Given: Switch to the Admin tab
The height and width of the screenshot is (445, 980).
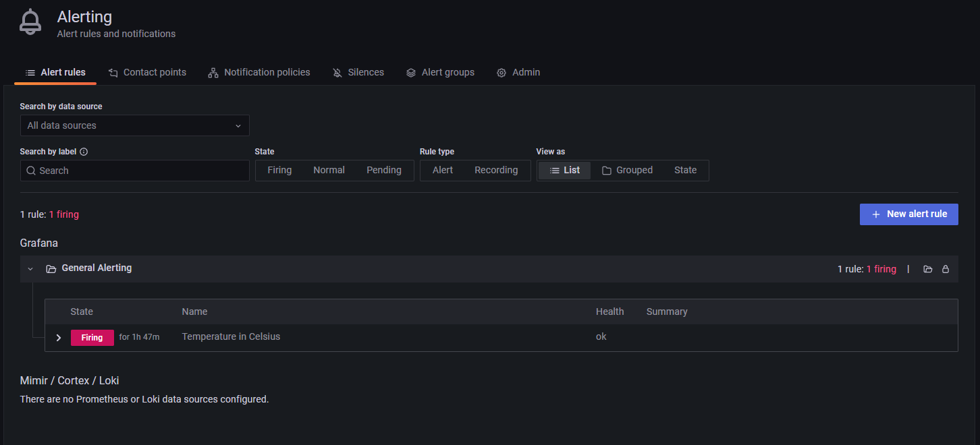Looking at the screenshot, I should click(518, 72).
